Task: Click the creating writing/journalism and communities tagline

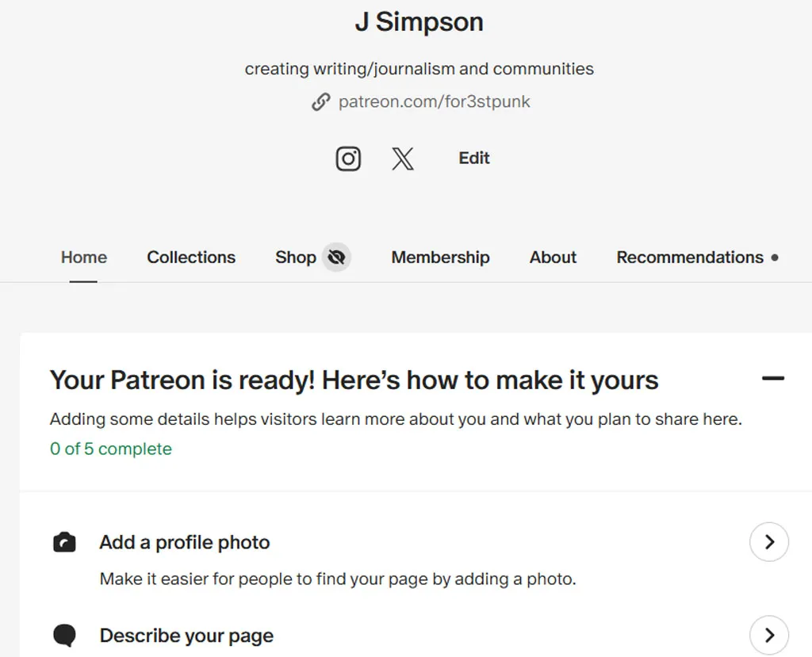Action: (419, 68)
